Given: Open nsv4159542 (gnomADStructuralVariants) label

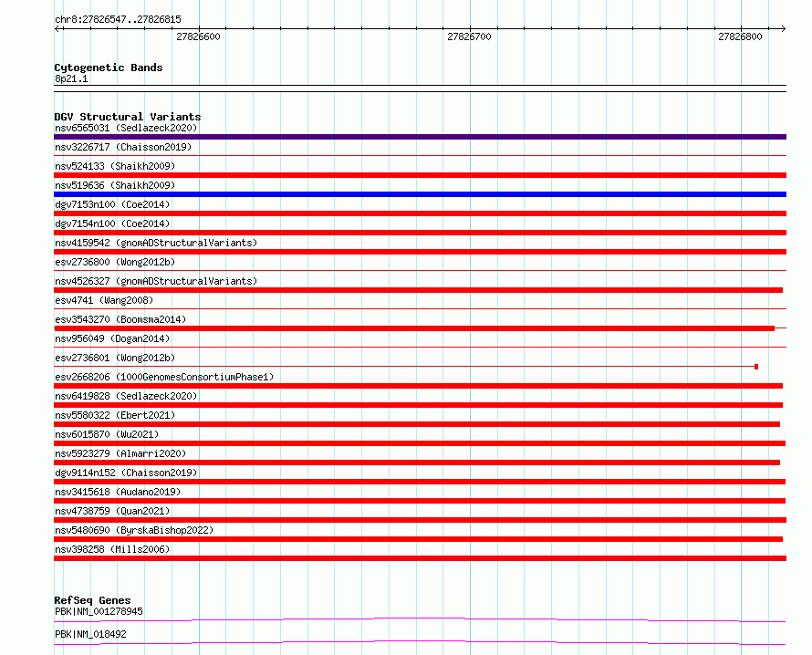Looking at the screenshot, I should click(x=156, y=243).
